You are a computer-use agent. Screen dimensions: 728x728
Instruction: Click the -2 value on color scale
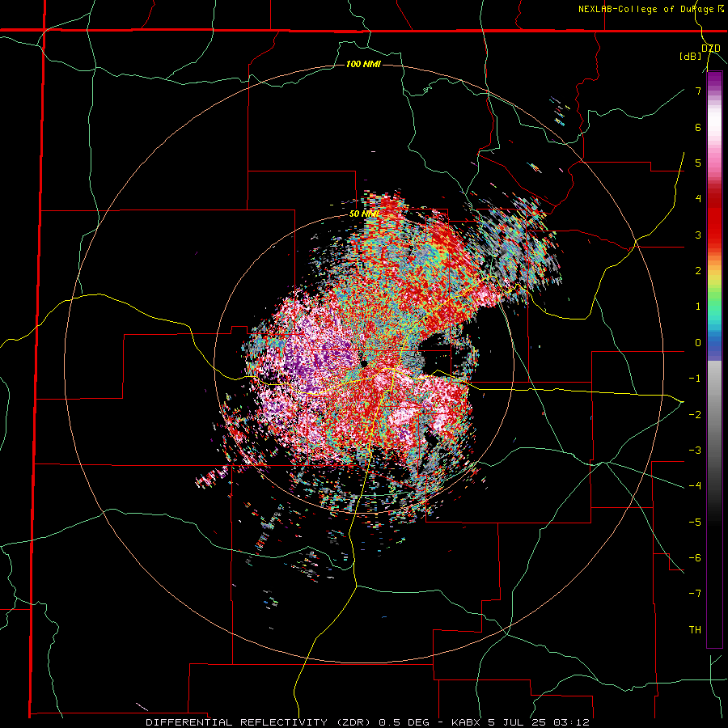[695, 414]
